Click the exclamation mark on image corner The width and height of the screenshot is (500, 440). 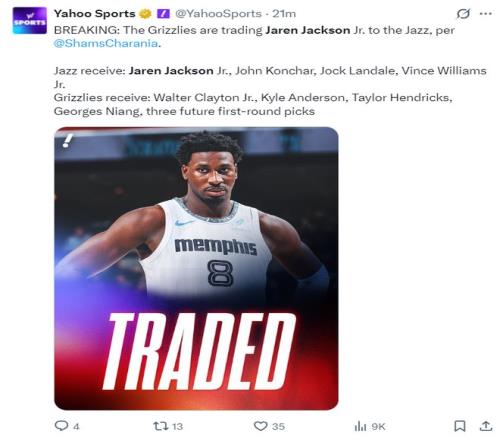point(68,140)
